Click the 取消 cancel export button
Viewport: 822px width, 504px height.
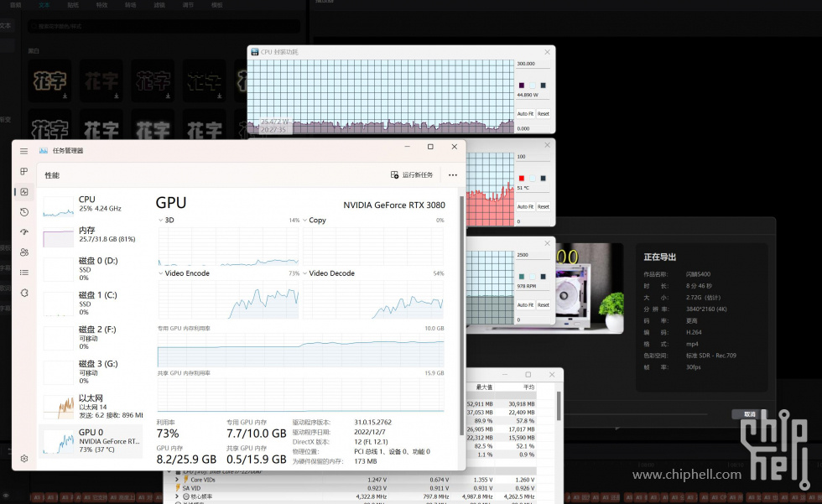tap(749, 414)
